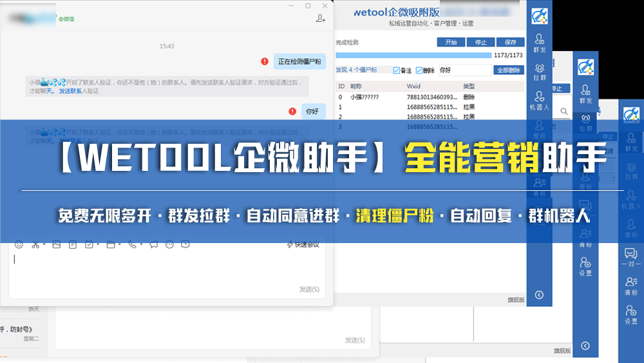The image size is (644, 363).
Task: Click the scissors screenshot tool
Action: pyautogui.click(x=35, y=245)
